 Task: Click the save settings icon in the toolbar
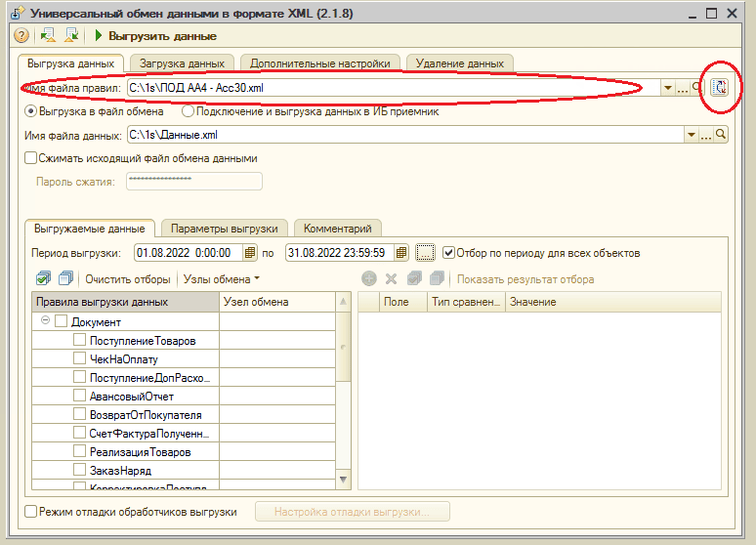(71, 36)
